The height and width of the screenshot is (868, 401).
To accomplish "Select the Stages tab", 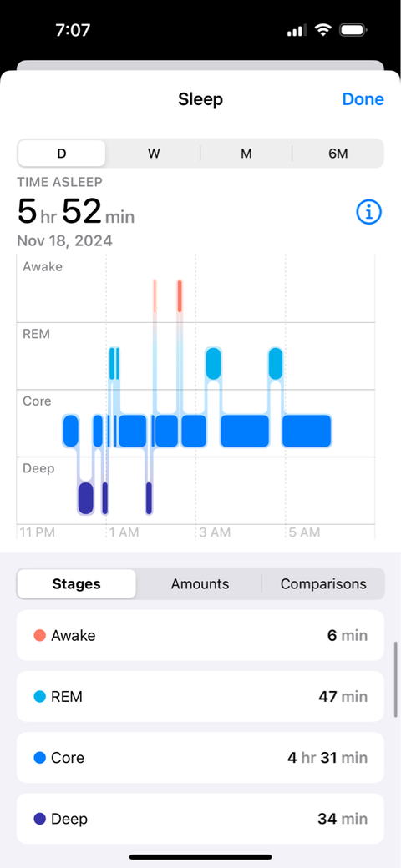I will coord(76,584).
